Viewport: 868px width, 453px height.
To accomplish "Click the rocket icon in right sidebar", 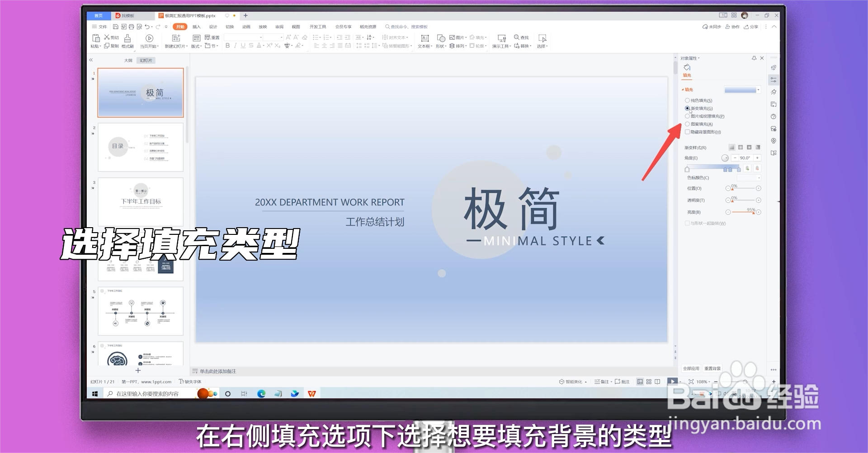I will coord(774,68).
